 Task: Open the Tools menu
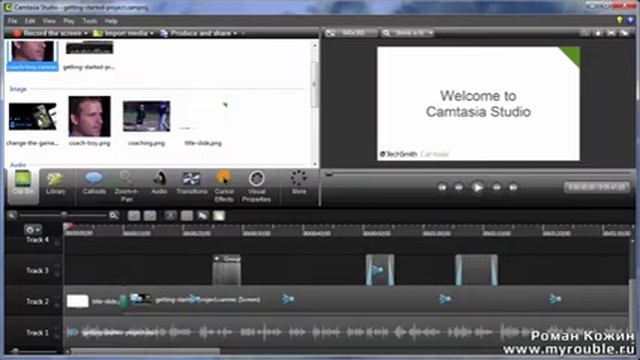(x=90, y=21)
